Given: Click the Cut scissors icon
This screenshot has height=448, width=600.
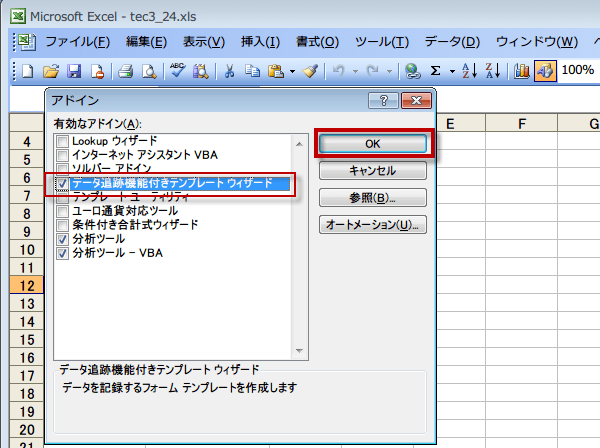Looking at the screenshot, I should click(x=229, y=71).
